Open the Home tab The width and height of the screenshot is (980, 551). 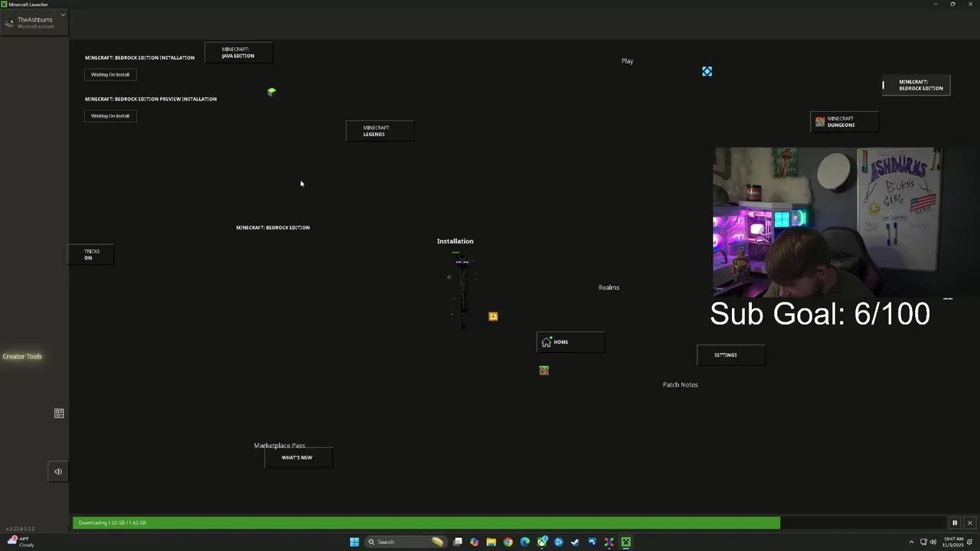click(x=570, y=342)
